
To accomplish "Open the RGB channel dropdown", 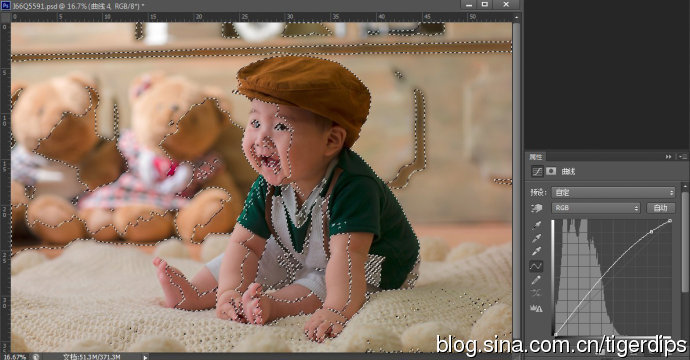I will pyautogui.click(x=596, y=208).
